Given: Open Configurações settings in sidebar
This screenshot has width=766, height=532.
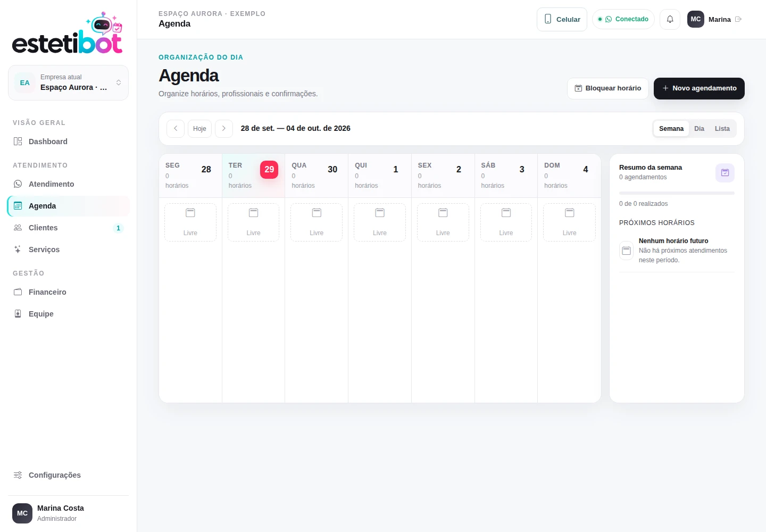Looking at the screenshot, I should 68,475.
